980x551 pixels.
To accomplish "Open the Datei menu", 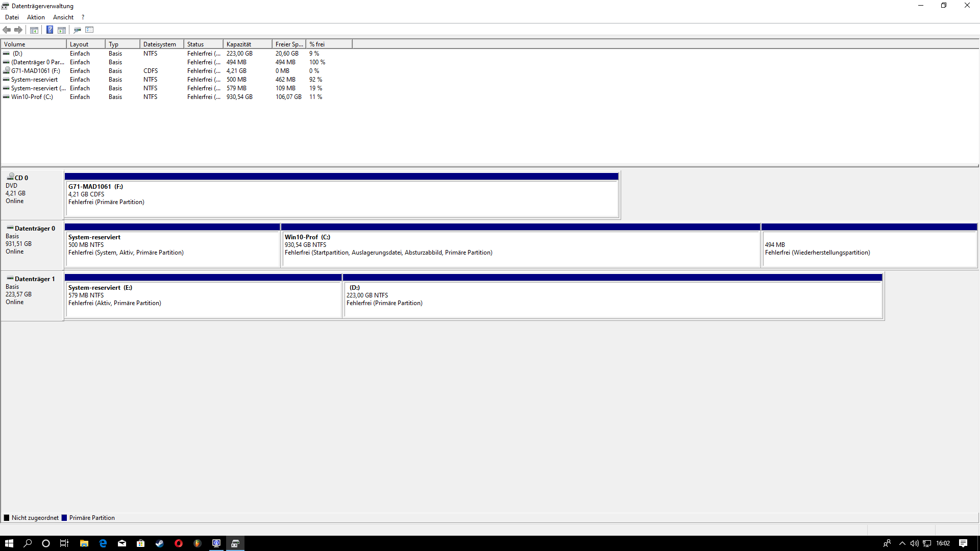I will (12, 17).
